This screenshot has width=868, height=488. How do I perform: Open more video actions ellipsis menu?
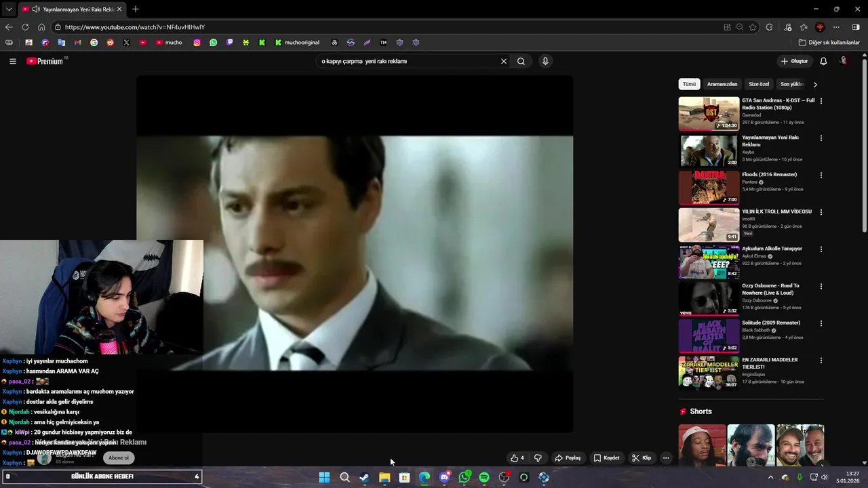coord(666,458)
